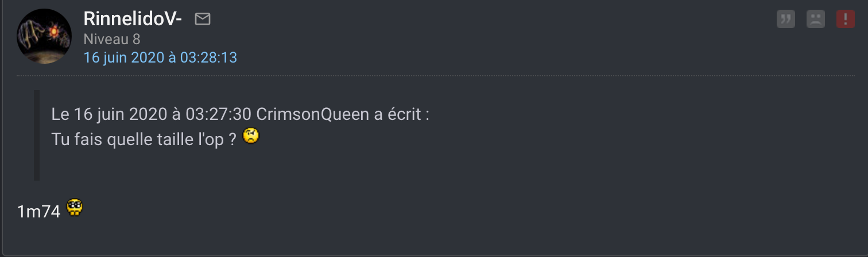Click the quoted timestamp 03:27:30

[x=218, y=114]
